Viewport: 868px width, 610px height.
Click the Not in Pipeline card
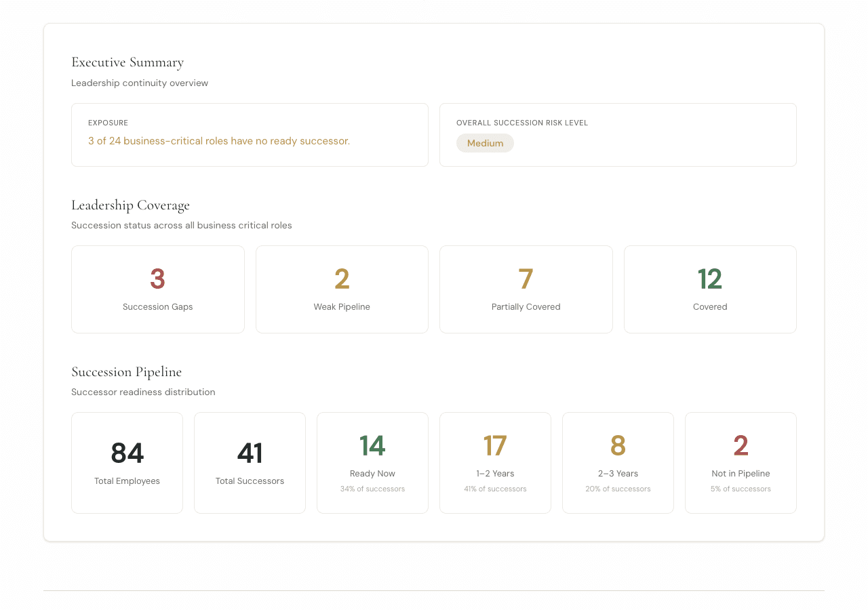pyautogui.click(x=741, y=463)
